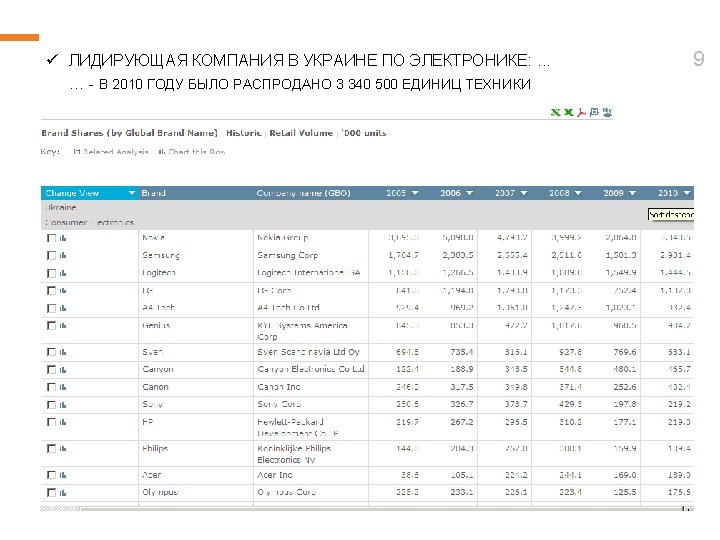720x540 pixels.
Task: Open the chart for the Canon row
Action: click(63, 387)
